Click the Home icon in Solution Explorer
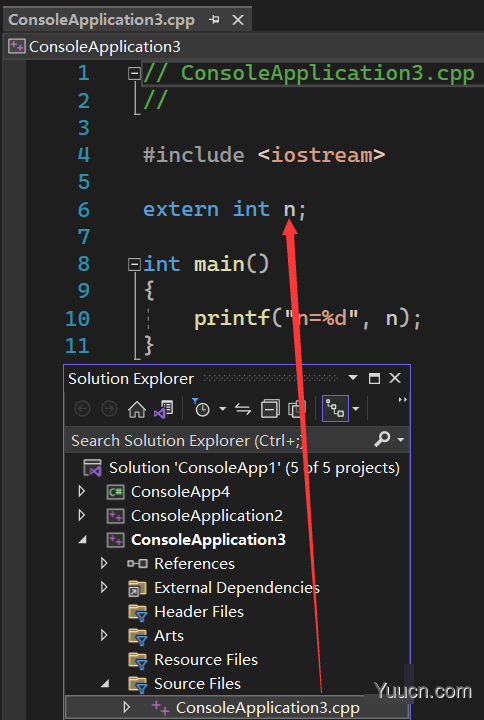Screen dimensions: 484x720 [137, 409]
